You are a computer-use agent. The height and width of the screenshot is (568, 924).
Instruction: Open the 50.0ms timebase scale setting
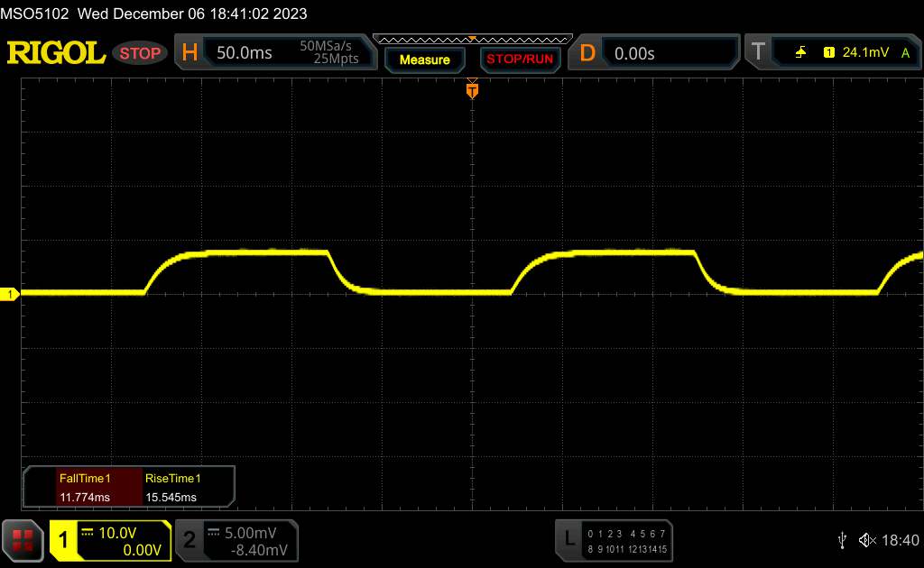(245, 53)
